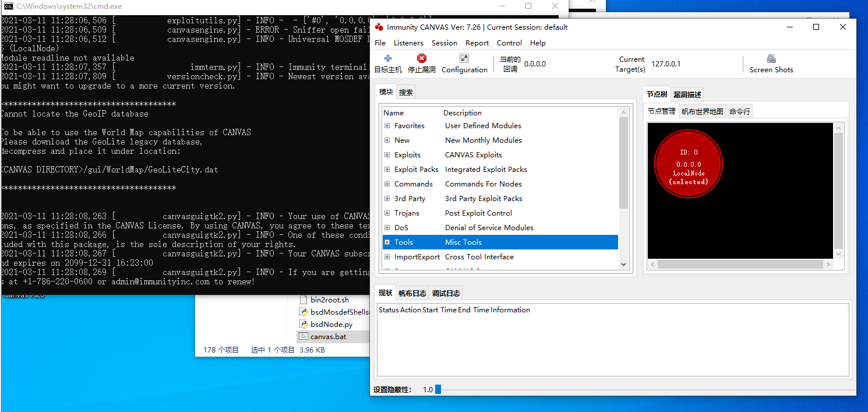
Task: Open the Help menu
Action: tap(538, 43)
